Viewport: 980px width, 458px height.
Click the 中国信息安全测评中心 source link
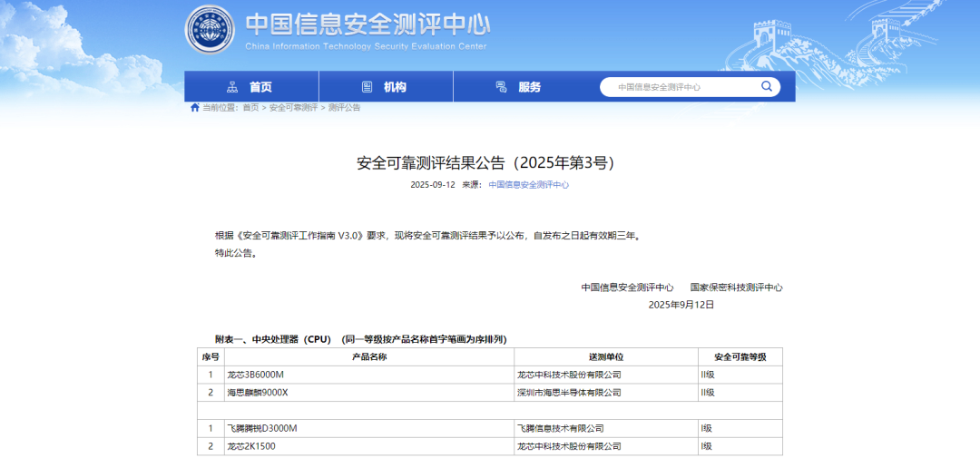pyautogui.click(x=529, y=185)
